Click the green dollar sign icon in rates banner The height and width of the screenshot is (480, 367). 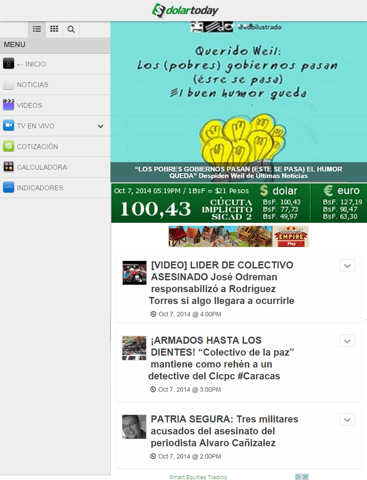point(264,191)
